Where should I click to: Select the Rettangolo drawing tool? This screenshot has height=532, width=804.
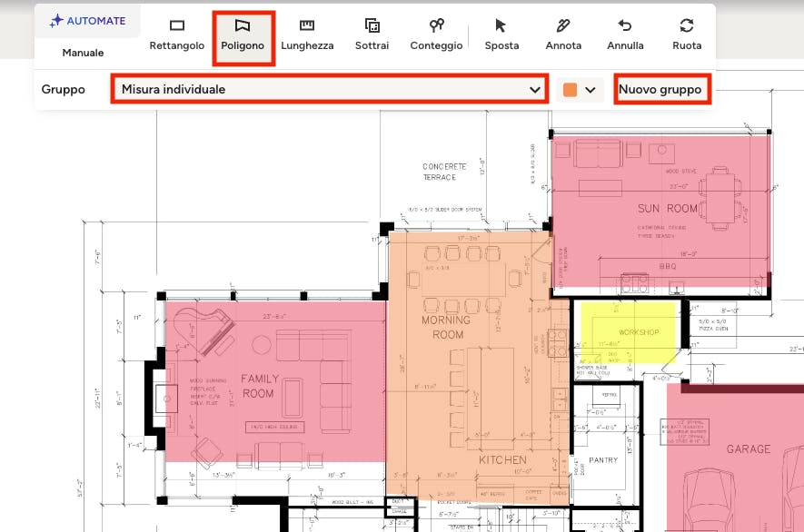click(x=176, y=34)
